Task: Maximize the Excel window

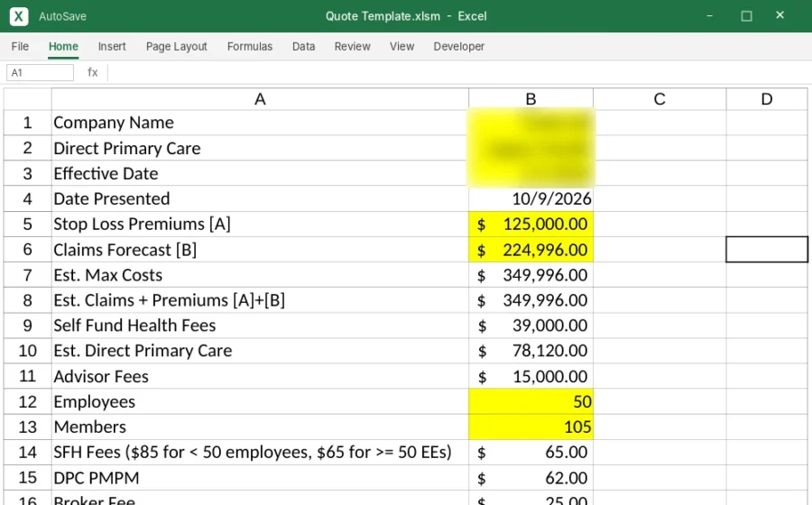Action: (x=746, y=16)
